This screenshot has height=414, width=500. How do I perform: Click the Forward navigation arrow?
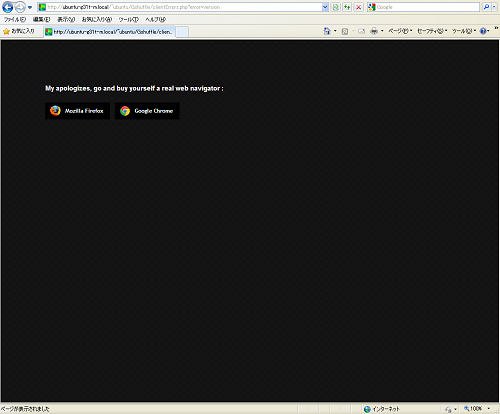20,7
